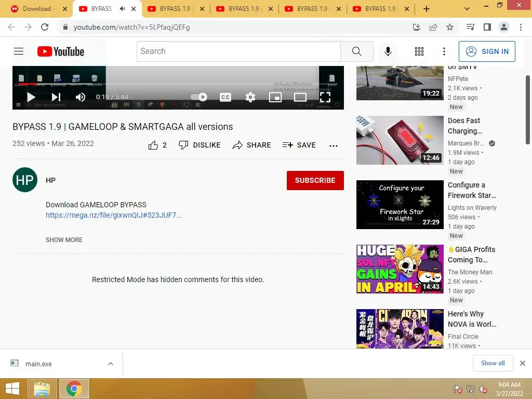The width and height of the screenshot is (532, 399).
Task: Open GIGA Profits video thumbnail
Action: coord(400,269)
